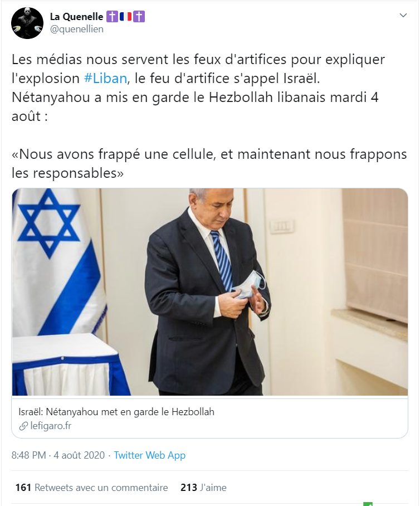Click the quoted «Nous avons frappé une cellule» text

(x=209, y=164)
